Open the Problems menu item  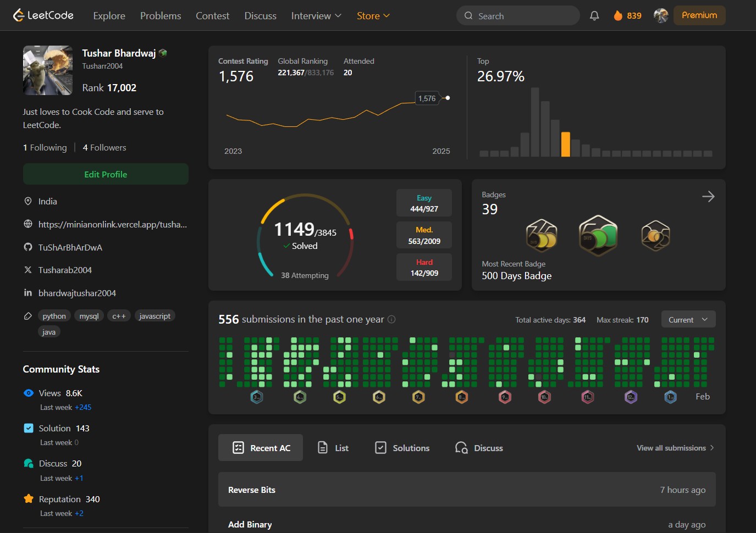(x=161, y=16)
